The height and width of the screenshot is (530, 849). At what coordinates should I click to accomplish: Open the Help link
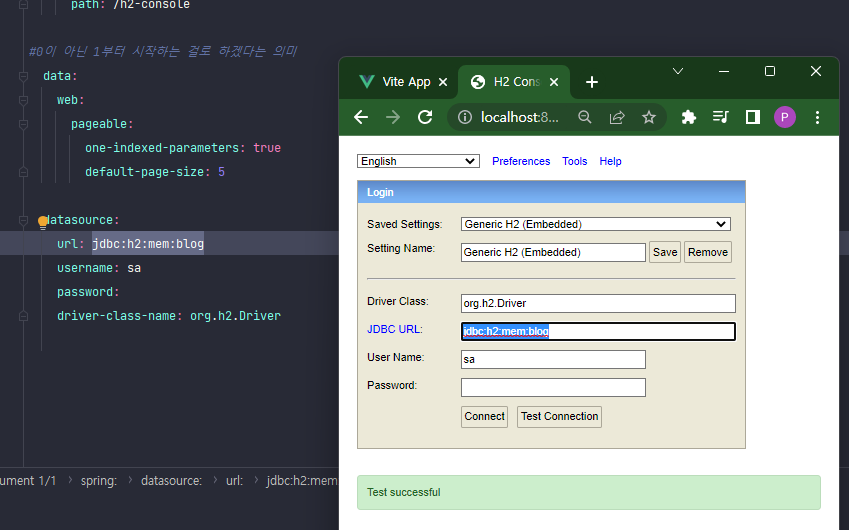point(610,161)
